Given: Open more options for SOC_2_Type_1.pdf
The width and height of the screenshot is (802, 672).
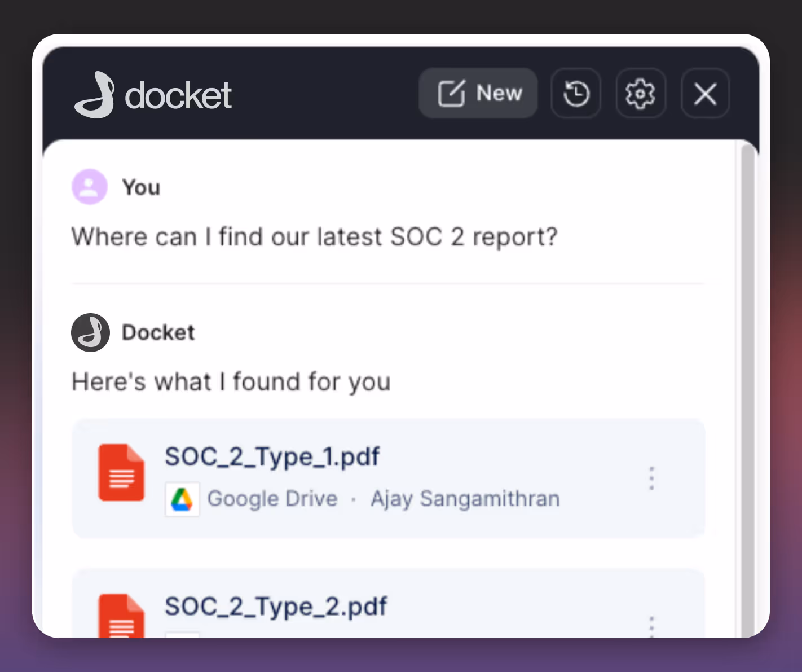Looking at the screenshot, I should click(x=651, y=478).
